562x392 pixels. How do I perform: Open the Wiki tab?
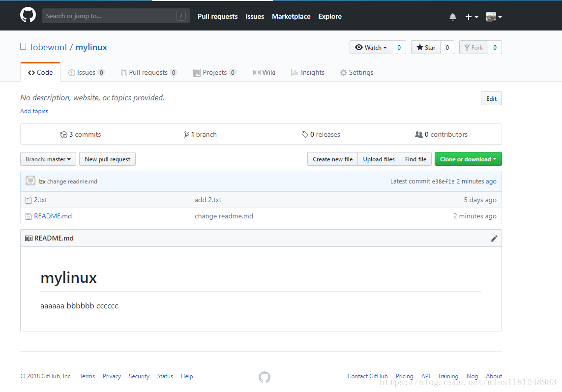tap(264, 72)
